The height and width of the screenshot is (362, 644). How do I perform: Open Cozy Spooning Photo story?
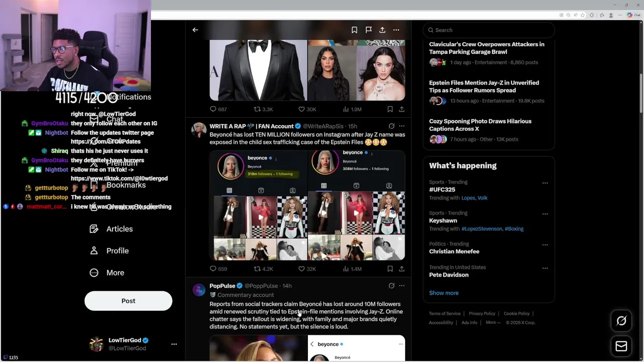tap(489, 131)
